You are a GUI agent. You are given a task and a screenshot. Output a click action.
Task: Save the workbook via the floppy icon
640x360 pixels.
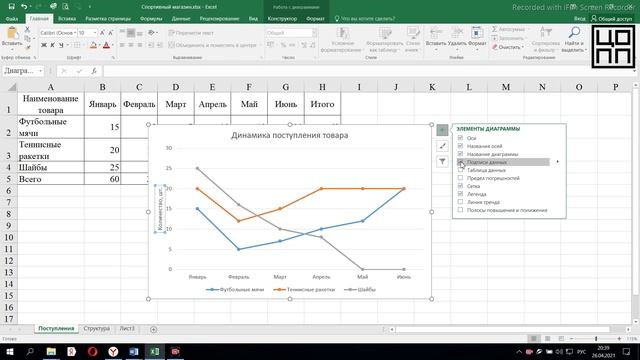click(x=11, y=7)
